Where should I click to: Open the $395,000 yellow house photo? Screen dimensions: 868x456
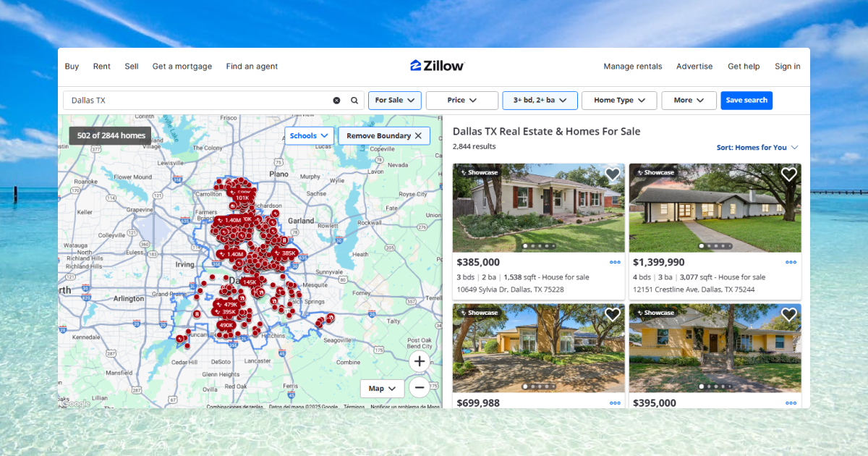(x=715, y=348)
